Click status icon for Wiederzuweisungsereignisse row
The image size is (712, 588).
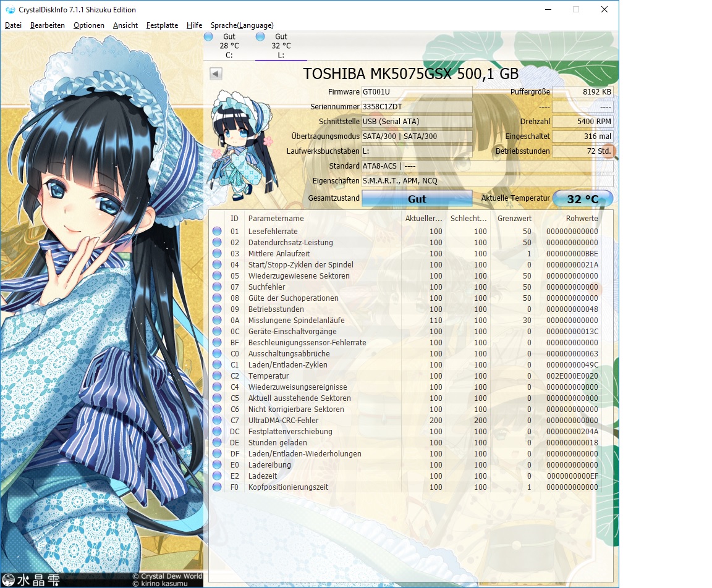pyautogui.click(x=217, y=387)
